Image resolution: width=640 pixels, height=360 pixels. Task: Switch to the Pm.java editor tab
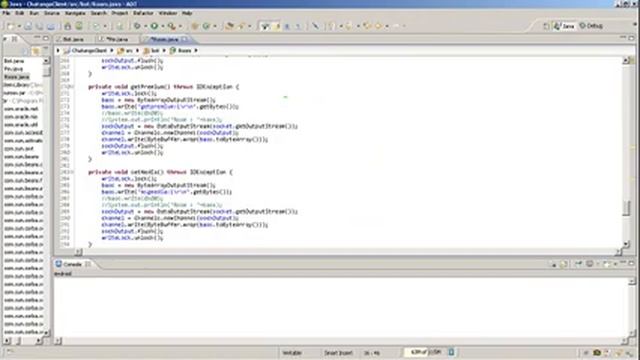(x=117, y=39)
